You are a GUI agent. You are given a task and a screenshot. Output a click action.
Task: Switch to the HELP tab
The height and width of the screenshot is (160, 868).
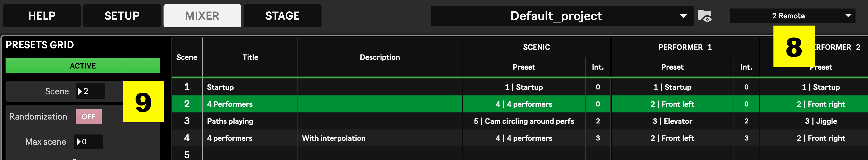coord(42,16)
